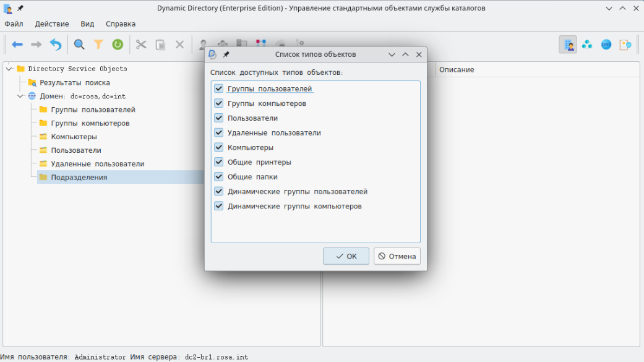
Task: Collapse the Домен dc=rosa,dc=int node
Action: (x=20, y=96)
